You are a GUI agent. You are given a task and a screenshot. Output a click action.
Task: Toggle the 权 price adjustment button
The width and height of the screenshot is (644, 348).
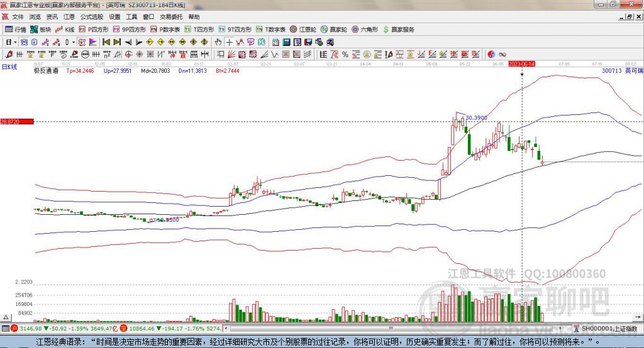82,42
